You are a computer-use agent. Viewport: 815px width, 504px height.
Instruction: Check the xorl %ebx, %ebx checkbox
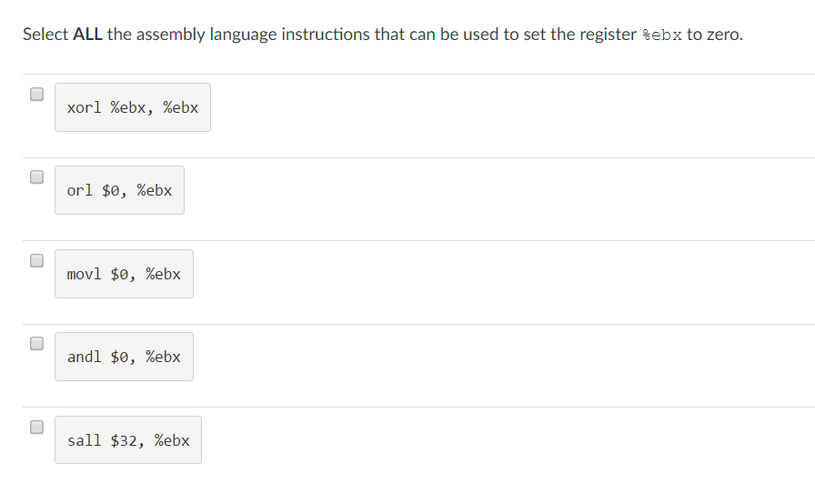(x=37, y=94)
